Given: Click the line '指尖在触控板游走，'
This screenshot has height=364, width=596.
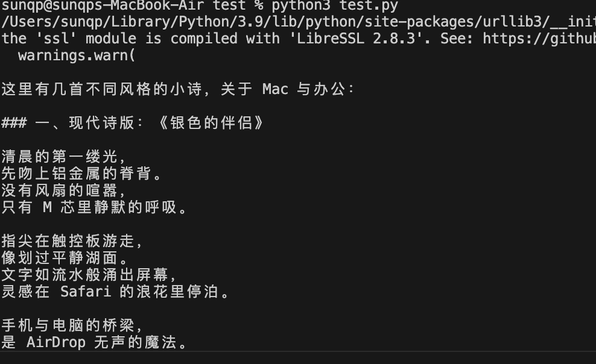Looking at the screenshot, I should click(x=72, y=242).
